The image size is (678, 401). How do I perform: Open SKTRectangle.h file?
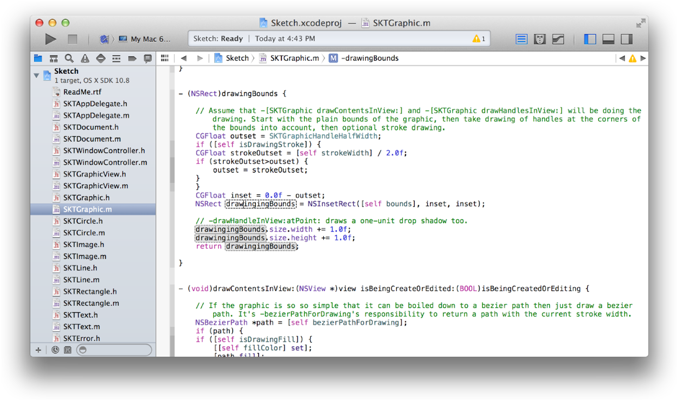click(x=90, y=291)
